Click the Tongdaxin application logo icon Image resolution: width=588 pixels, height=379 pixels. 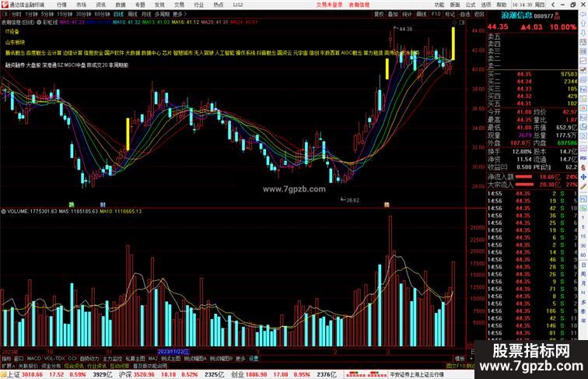click(x=5, y=5)
